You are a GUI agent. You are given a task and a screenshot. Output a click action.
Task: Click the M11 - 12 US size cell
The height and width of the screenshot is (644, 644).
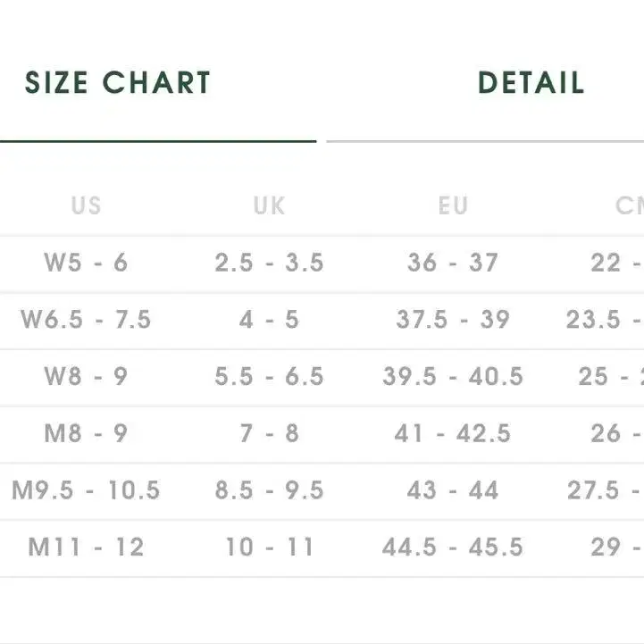coord(86,547)
